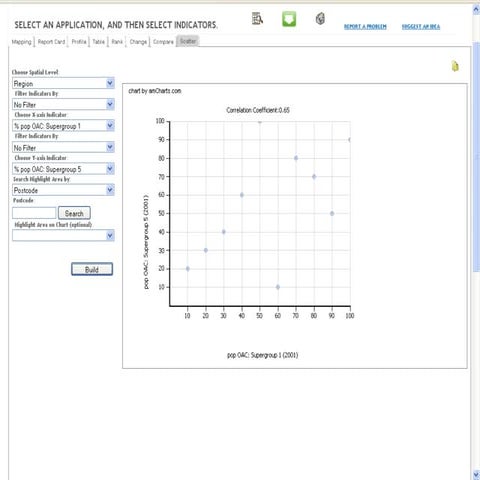480x480 pixels.
Task: Click the yellow export icon above the chart
Action: [x=455, y=66]
